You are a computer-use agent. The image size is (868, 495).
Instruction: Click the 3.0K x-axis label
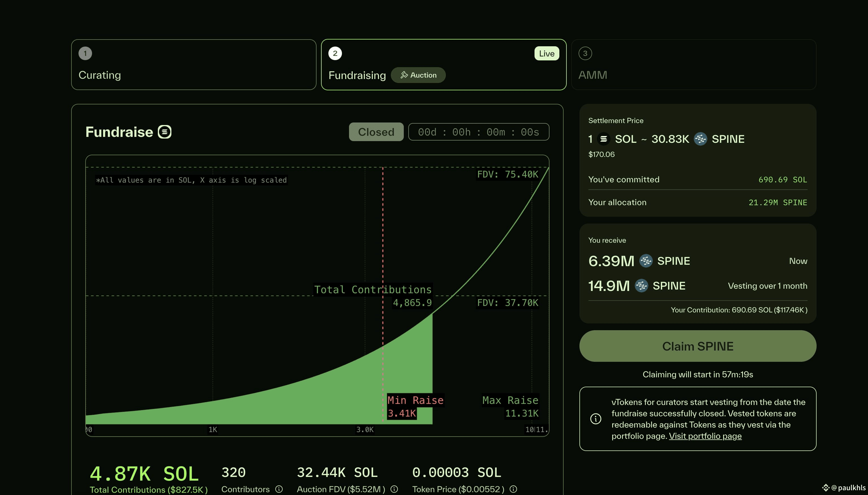coord(365,430)
